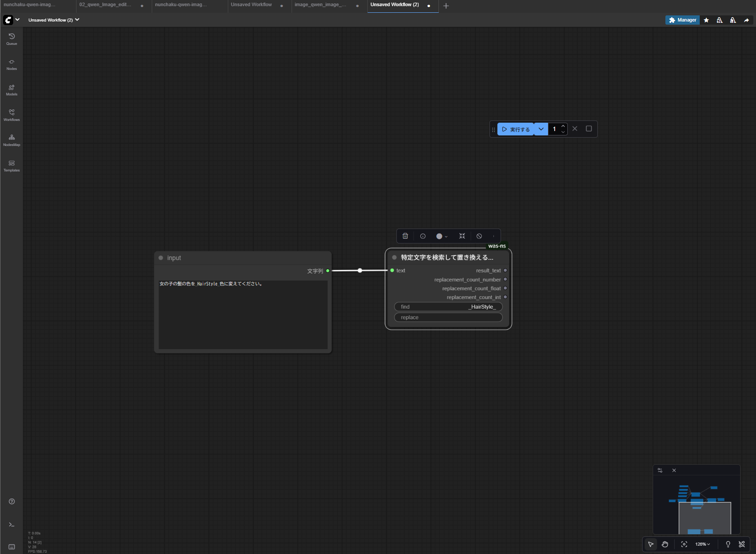This screenshot has width=756, height=554.
Task: Click the result_text output socket
Action: (505, 270)
